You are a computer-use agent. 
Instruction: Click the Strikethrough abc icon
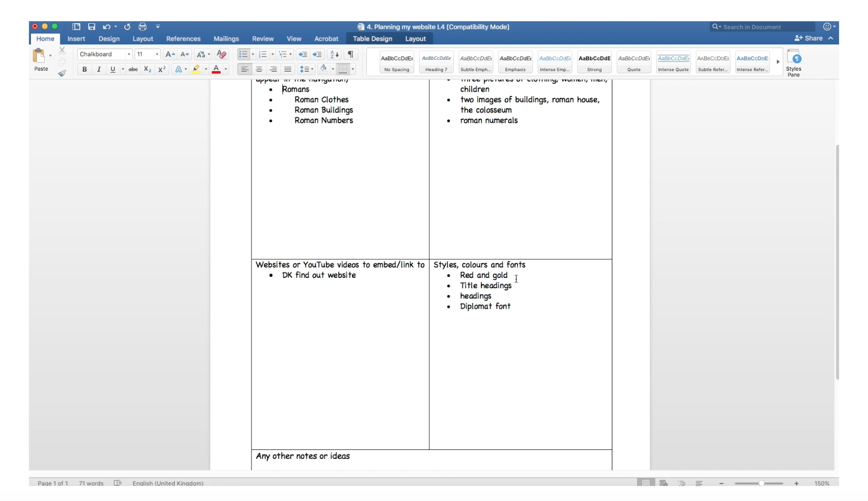(x=133, y=69)
